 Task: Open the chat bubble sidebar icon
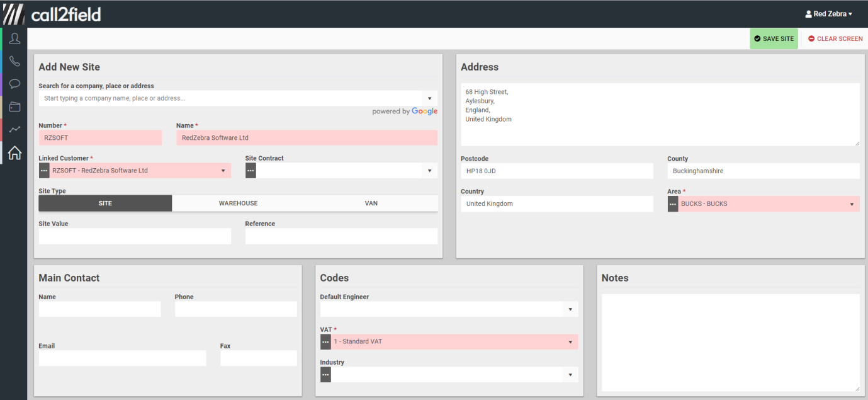click(14, 84)
